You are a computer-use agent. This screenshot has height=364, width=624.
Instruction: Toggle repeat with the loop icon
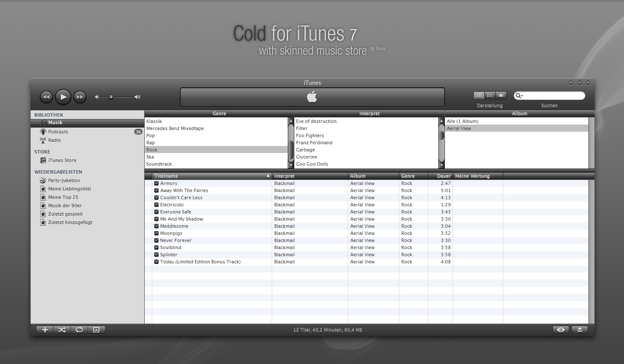(x=79, y=330)
